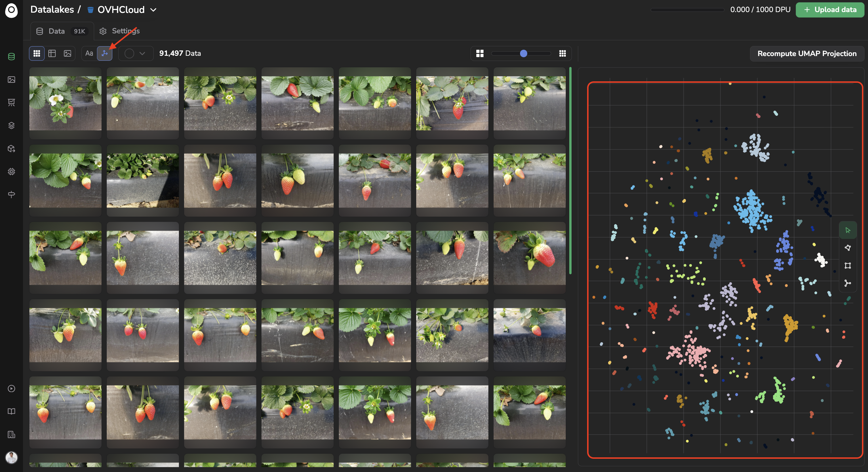Open the circle filter dropdown

tap(136, 53)
